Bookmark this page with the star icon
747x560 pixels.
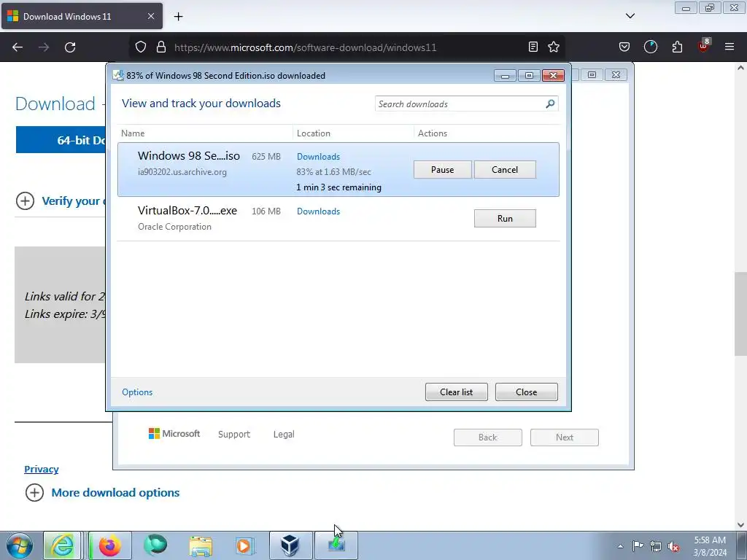554,47
